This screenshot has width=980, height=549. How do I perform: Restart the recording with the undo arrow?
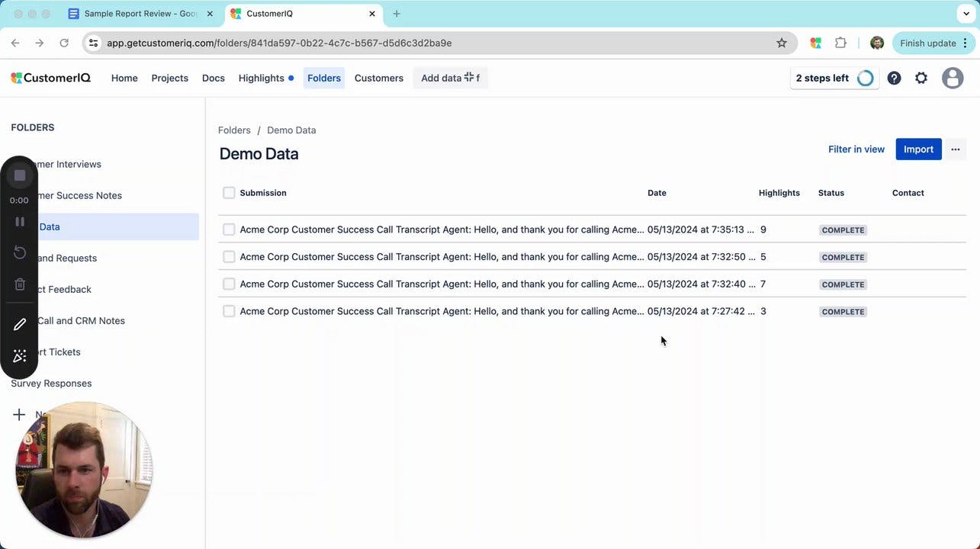(x=20, y=252)
